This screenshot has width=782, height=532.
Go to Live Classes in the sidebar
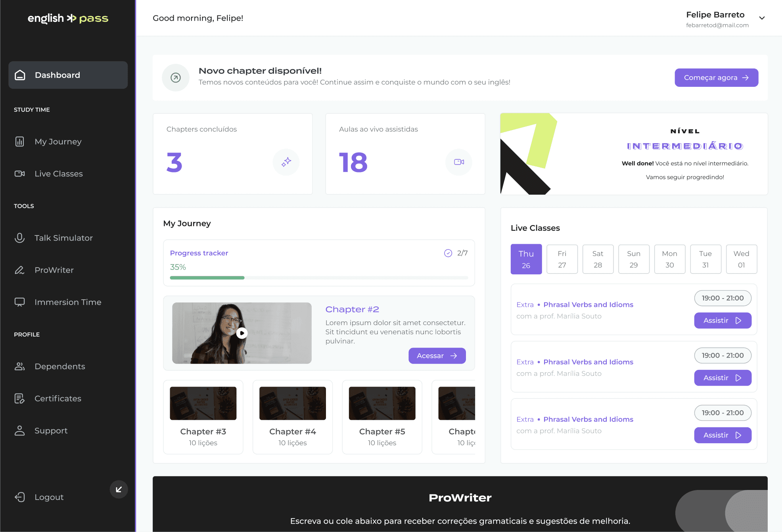point(58,174)
